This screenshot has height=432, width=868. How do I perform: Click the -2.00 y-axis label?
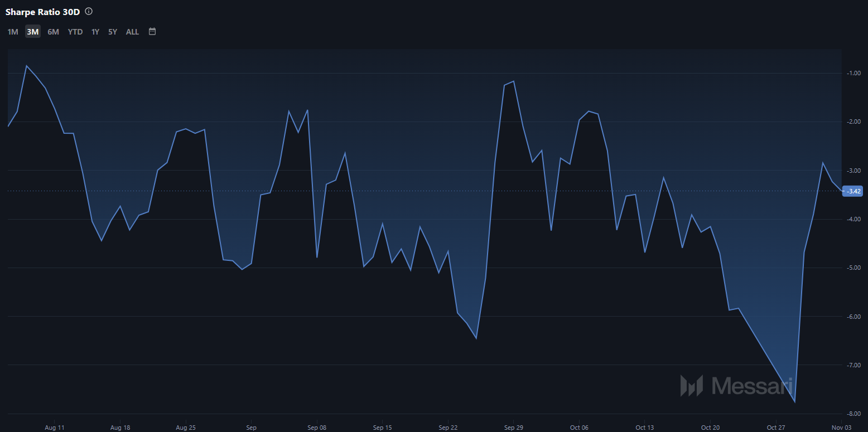click(x=853, y=122)
